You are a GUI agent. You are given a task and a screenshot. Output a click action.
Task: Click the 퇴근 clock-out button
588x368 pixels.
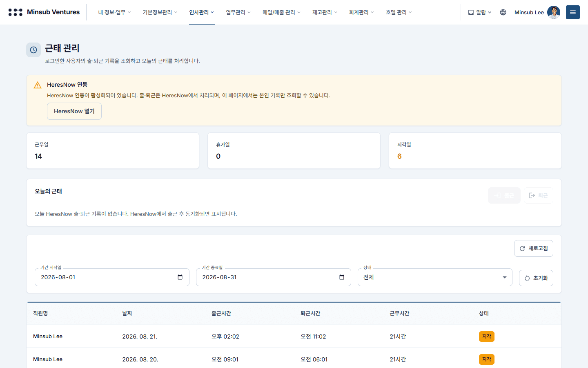(x=539, y=195)
